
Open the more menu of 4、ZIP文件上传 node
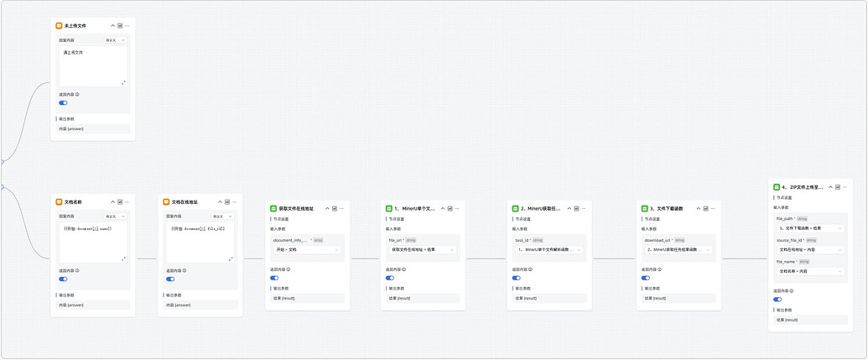coord(845,187)
